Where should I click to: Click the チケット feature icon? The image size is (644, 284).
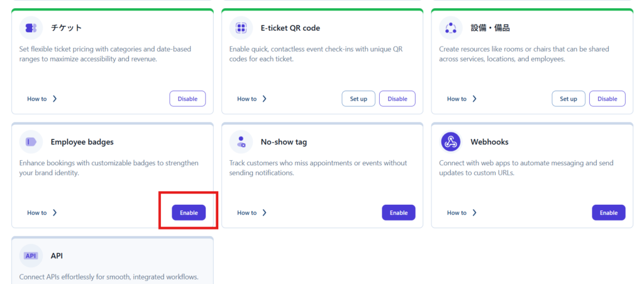pyautogui.click(x=31, y=28)
